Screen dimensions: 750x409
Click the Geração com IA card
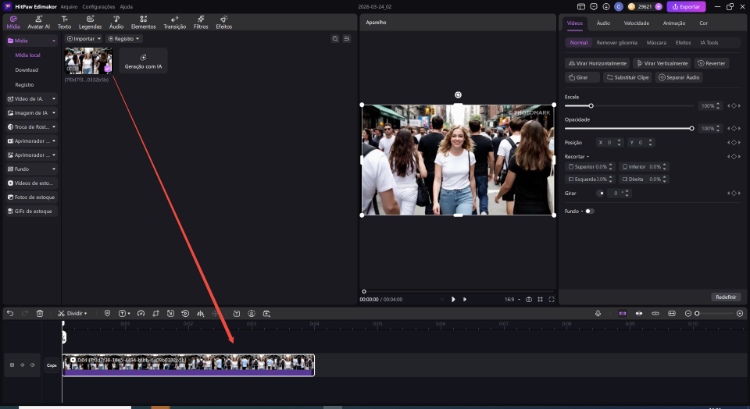[143, 60]
